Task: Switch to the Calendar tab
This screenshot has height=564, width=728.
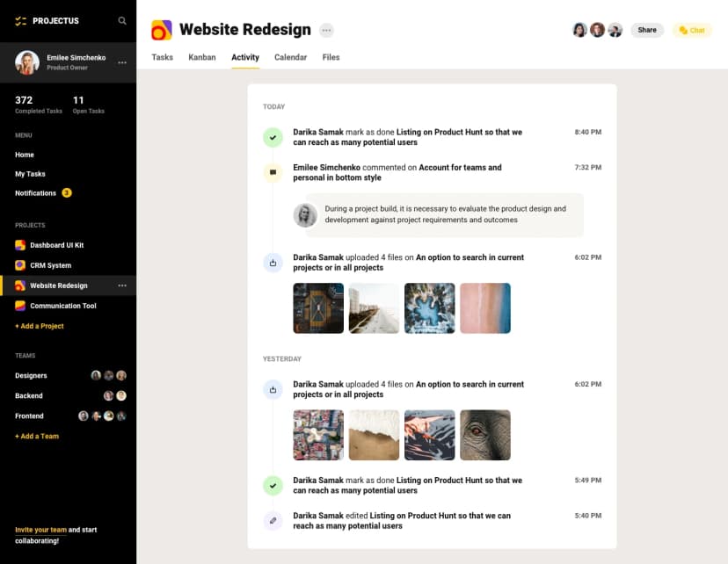Action: [x=290, y=57]
